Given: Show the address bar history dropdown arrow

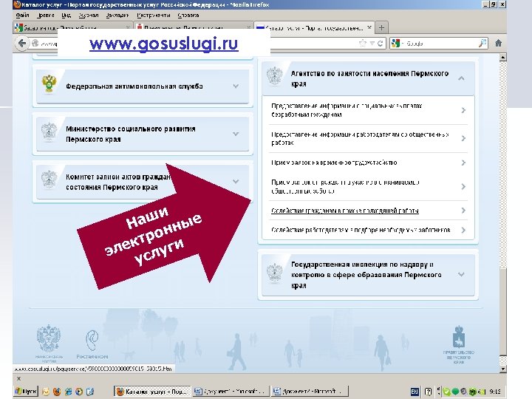Looking at the screenshot, I should coord(372,44).
